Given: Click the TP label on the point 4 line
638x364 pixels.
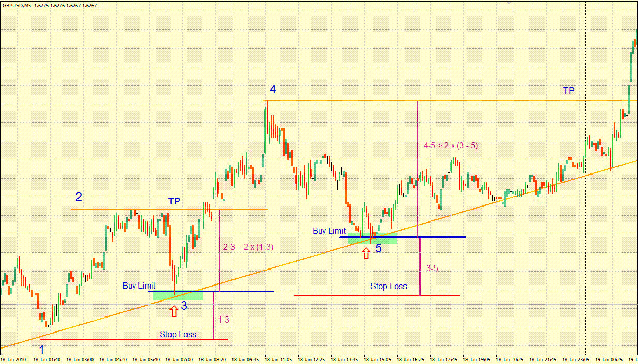Looking at the screenshot, I should (568, 91).
